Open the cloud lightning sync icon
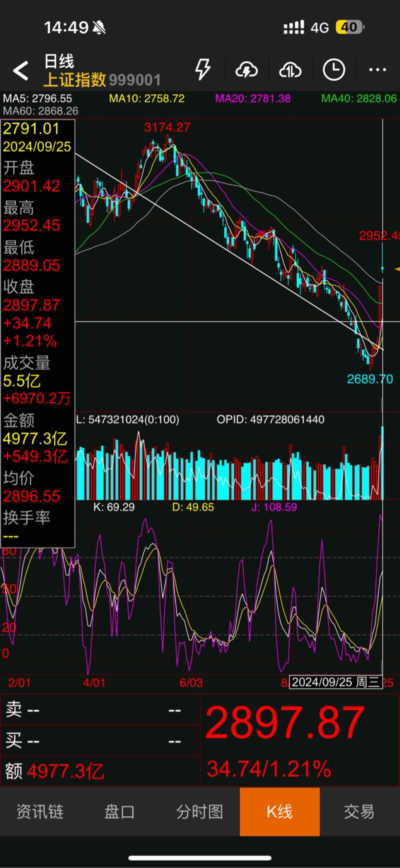 click(247, 70)
